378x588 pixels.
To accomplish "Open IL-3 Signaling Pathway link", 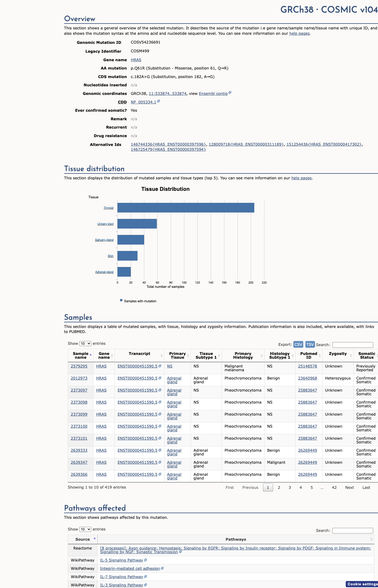I will coord(121,585).
